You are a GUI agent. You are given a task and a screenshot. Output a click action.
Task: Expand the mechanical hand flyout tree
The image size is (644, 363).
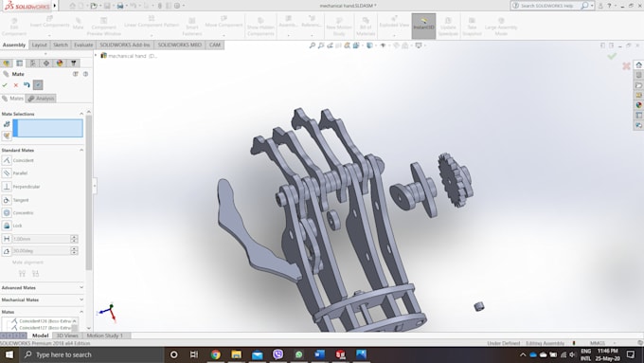tap(96, 56)
